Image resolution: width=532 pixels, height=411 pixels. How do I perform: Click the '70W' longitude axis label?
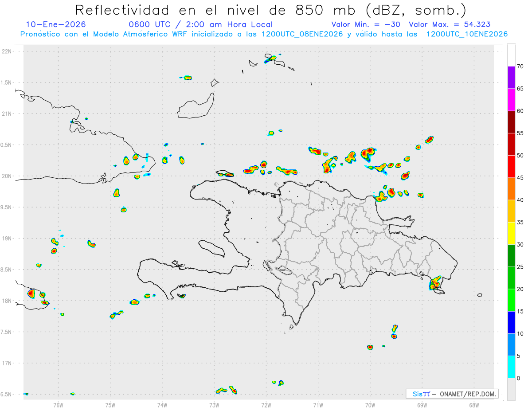[370, 405]
